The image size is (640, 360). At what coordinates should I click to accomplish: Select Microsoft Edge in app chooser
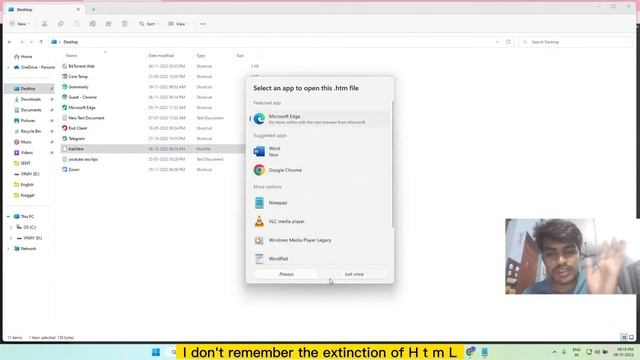319,119
